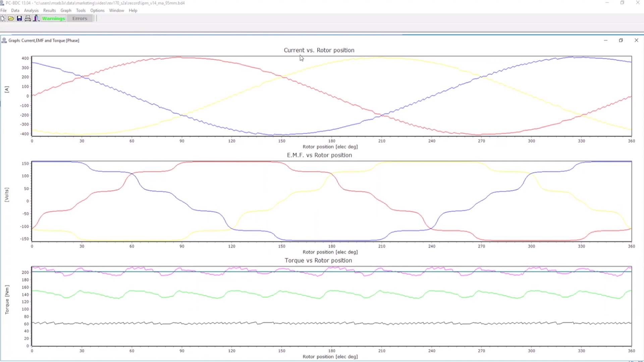Click the 270 degree tick under the EMF chart

(x=481, y=246)
